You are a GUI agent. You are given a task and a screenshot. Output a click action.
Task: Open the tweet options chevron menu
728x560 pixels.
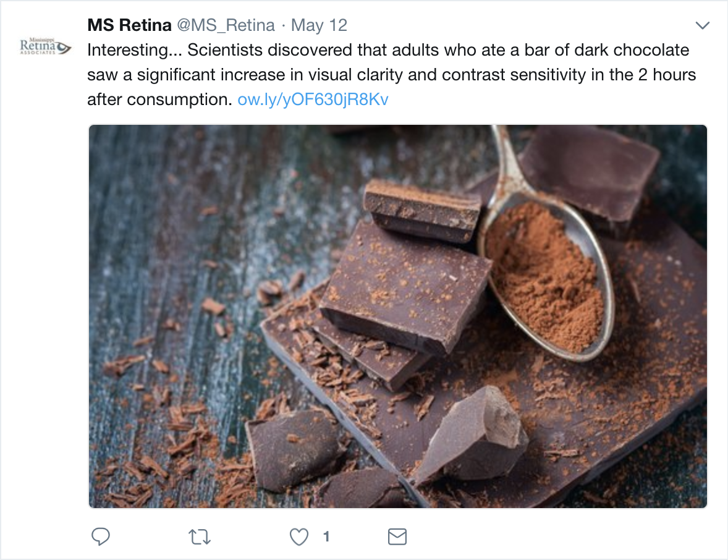point(702,25)
